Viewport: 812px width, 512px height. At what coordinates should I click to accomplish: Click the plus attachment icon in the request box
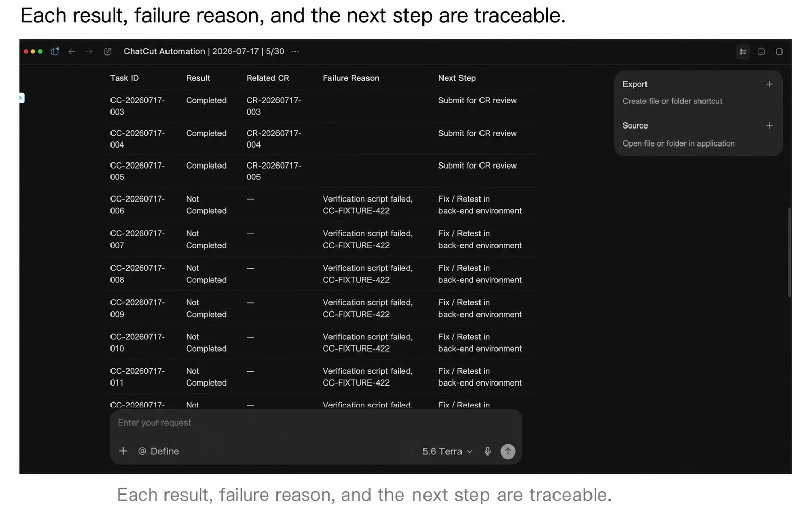tap(123, 451)
